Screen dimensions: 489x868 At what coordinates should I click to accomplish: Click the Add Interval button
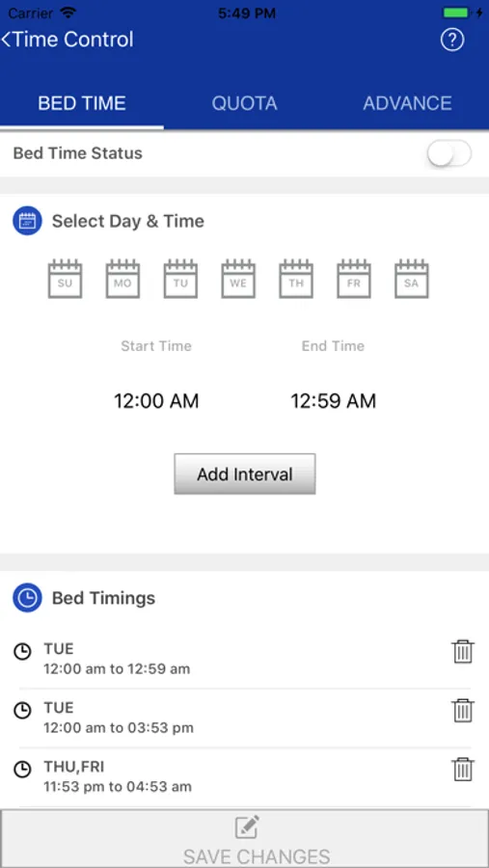coord(245,475)
